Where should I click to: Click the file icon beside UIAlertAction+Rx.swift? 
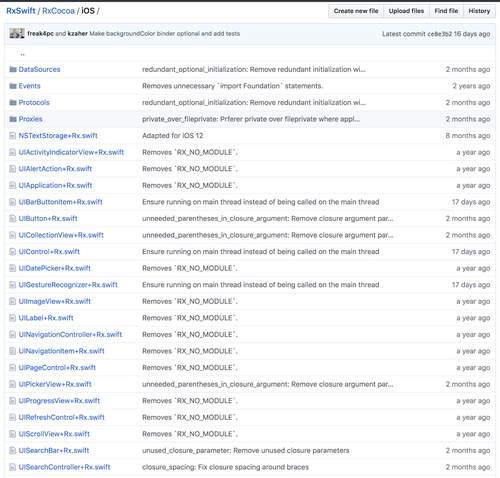pos(12,169)
